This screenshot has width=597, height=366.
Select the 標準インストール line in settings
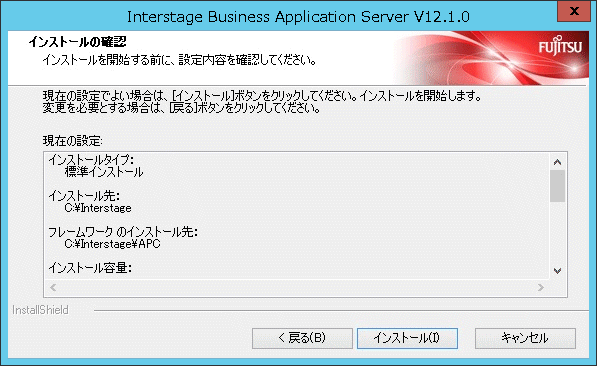104,172
